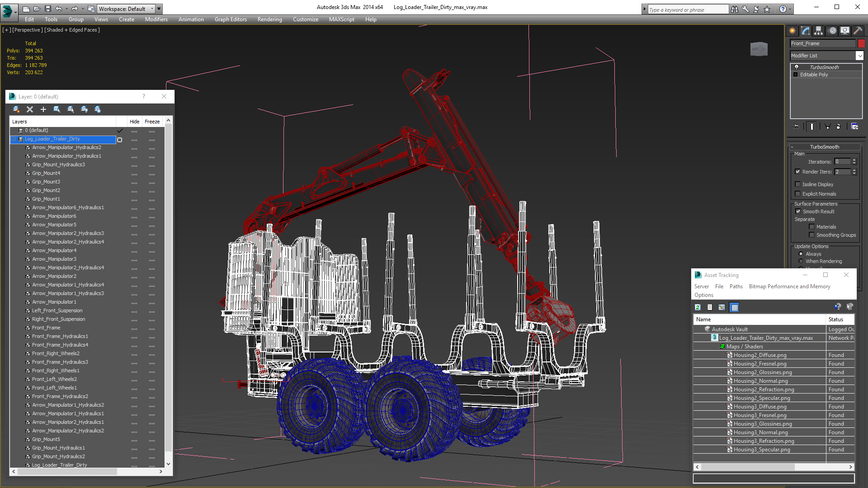The image size is (868, 488).
Task: Click Create New Layer icon in Layer dialog
Action: (16, 109)
